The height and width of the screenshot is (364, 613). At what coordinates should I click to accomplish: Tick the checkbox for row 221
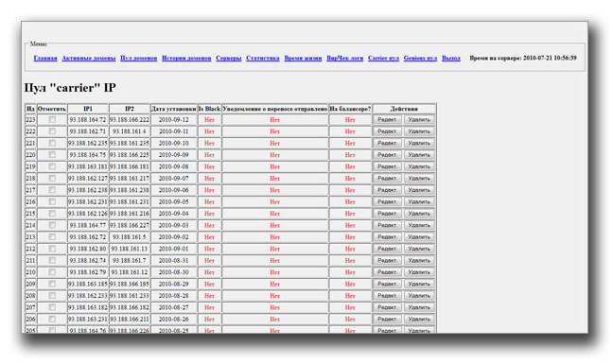click(x=52, y=143)
